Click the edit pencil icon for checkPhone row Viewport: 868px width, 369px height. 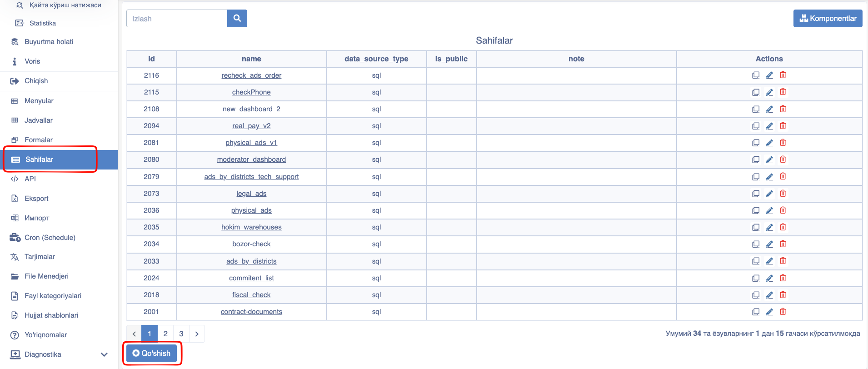pyautogui.click(x=769, y=92)
